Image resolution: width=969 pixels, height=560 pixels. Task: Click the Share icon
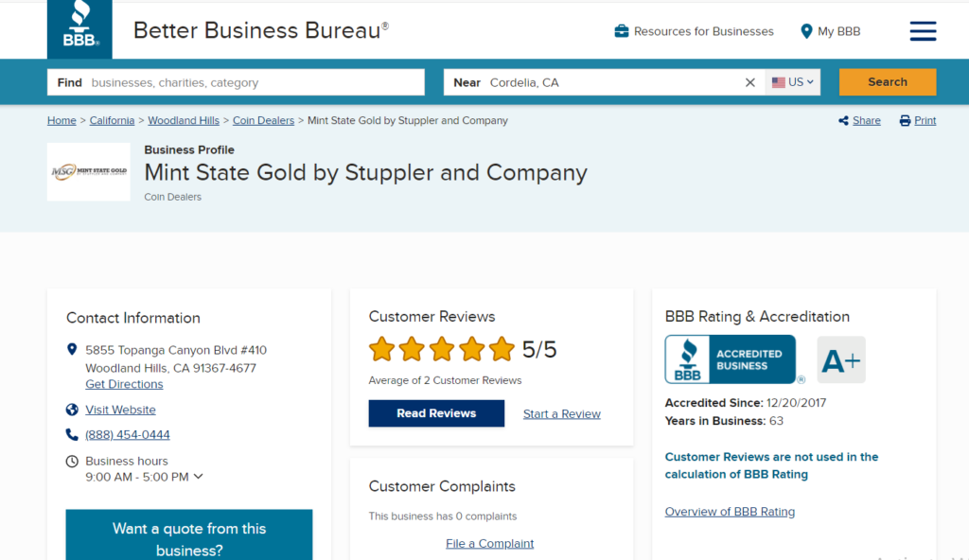843,120
